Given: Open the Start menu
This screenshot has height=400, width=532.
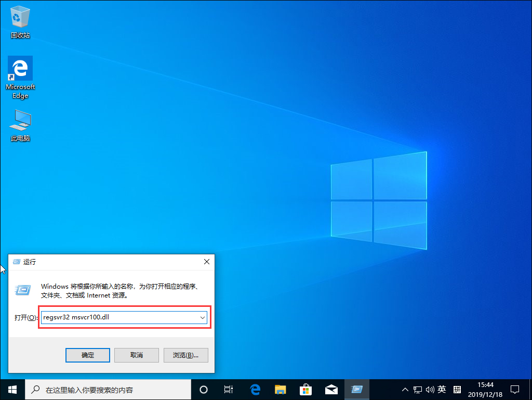Looking at the screenshot, I should pos(11,389).
